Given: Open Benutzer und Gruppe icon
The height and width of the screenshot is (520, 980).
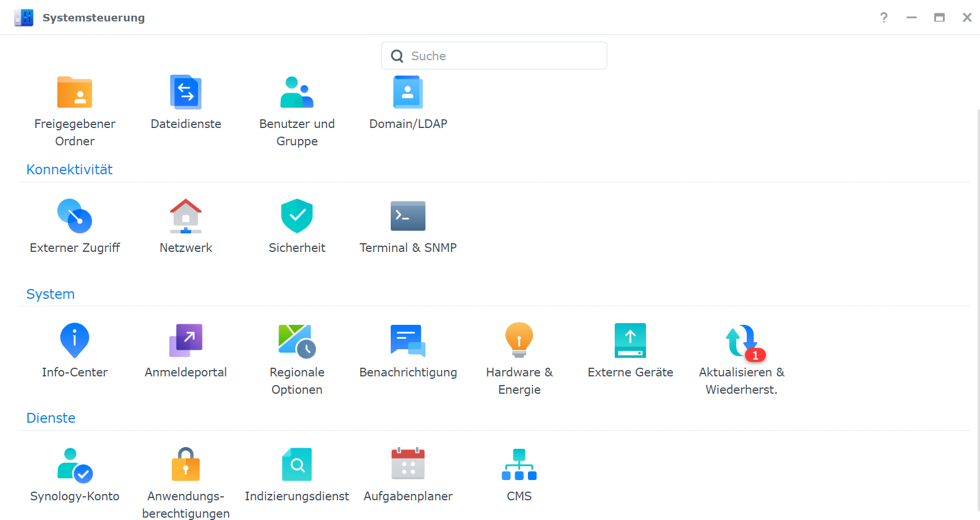Looking at the screenshot, I should coord(297,92).
